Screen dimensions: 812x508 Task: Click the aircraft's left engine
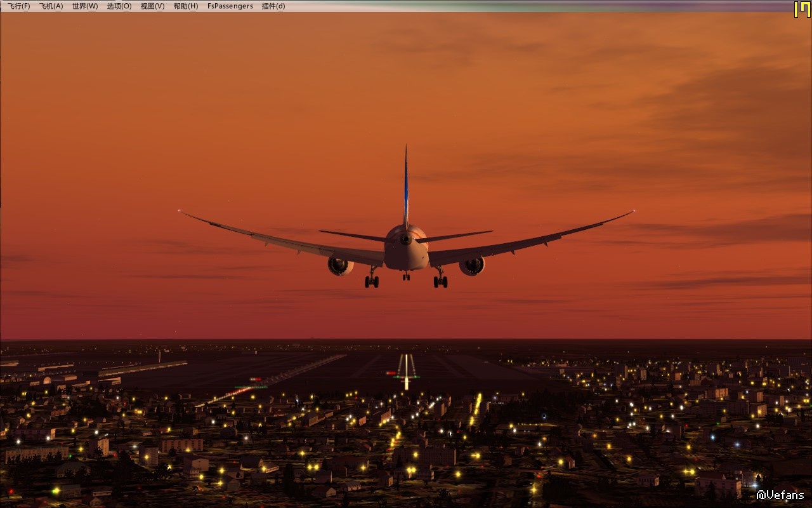click(x=341, y=265)
